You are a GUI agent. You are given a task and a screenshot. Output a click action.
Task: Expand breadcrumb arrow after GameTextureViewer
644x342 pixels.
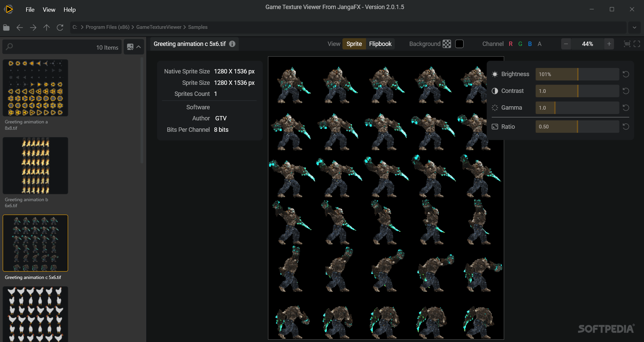pyautogui.click(x=184, y=27)
